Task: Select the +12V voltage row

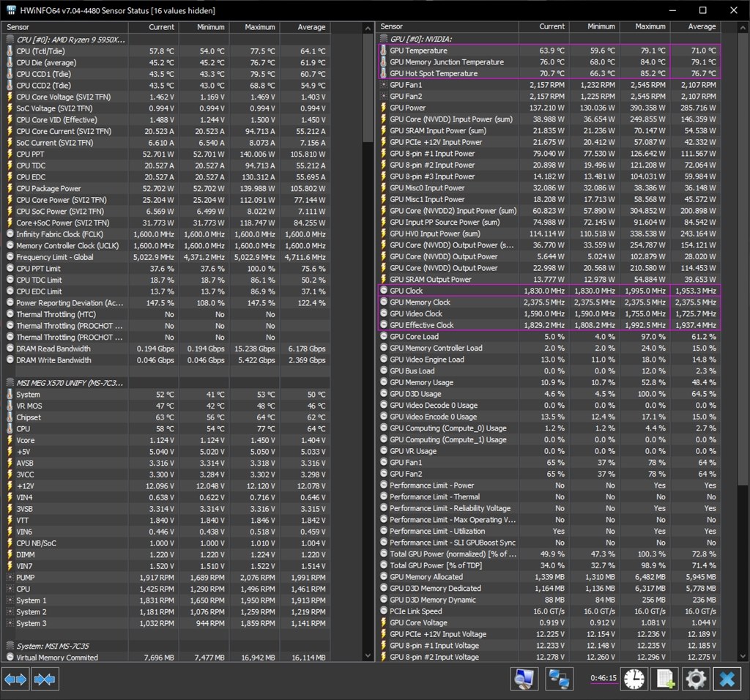Action: point(166,485)
